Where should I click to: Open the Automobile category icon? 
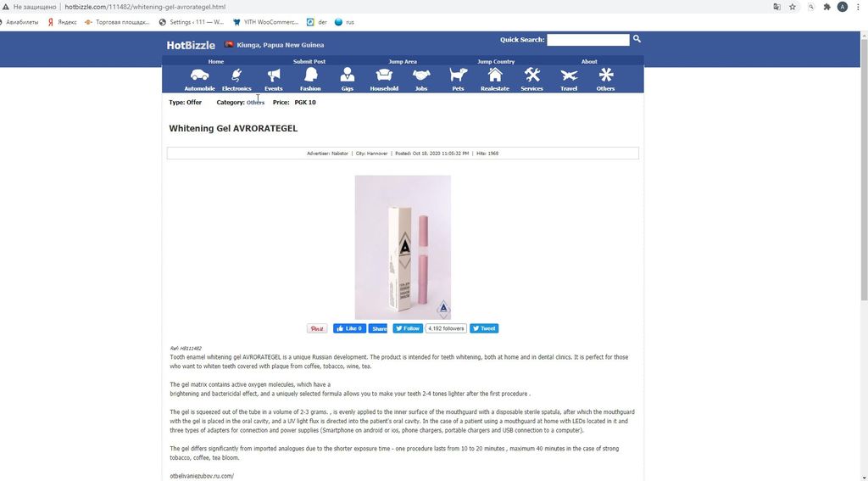tap(199, 75)
